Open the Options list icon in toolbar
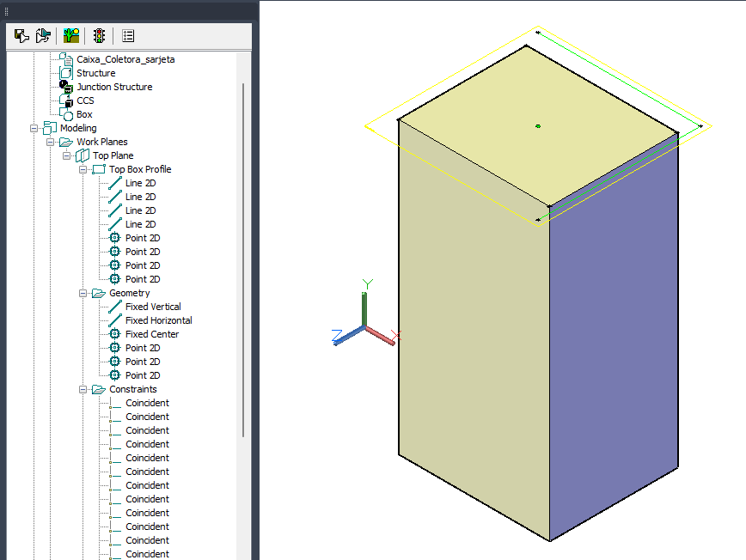 click(x=128, y=36)
